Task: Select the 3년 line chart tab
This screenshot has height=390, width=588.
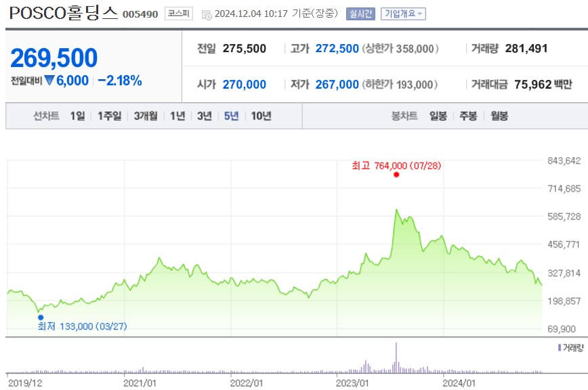Action: (205, 116)
